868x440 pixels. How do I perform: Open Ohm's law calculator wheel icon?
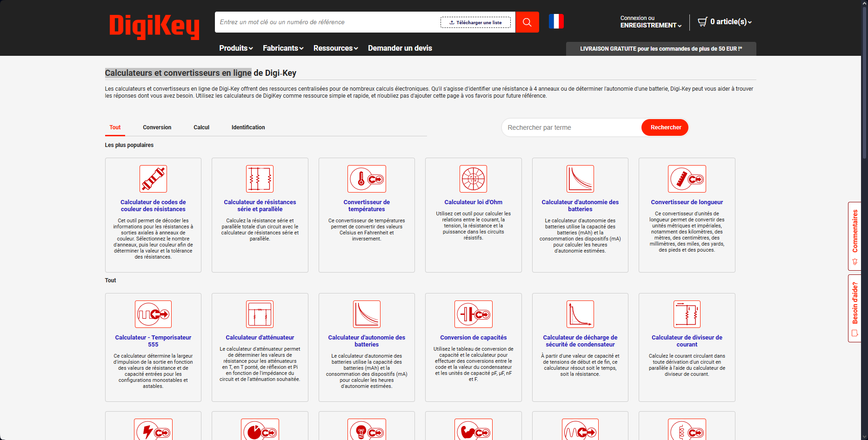point(473,179)
